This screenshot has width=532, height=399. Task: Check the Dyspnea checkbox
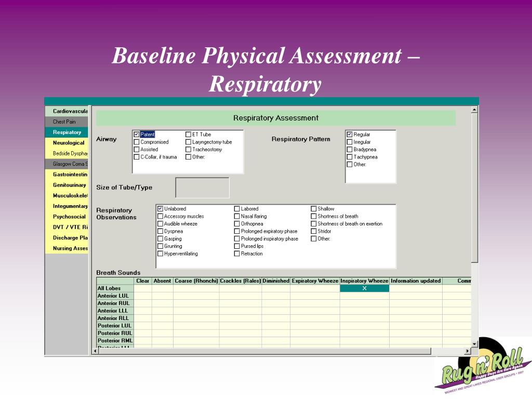tap(160, 231)
